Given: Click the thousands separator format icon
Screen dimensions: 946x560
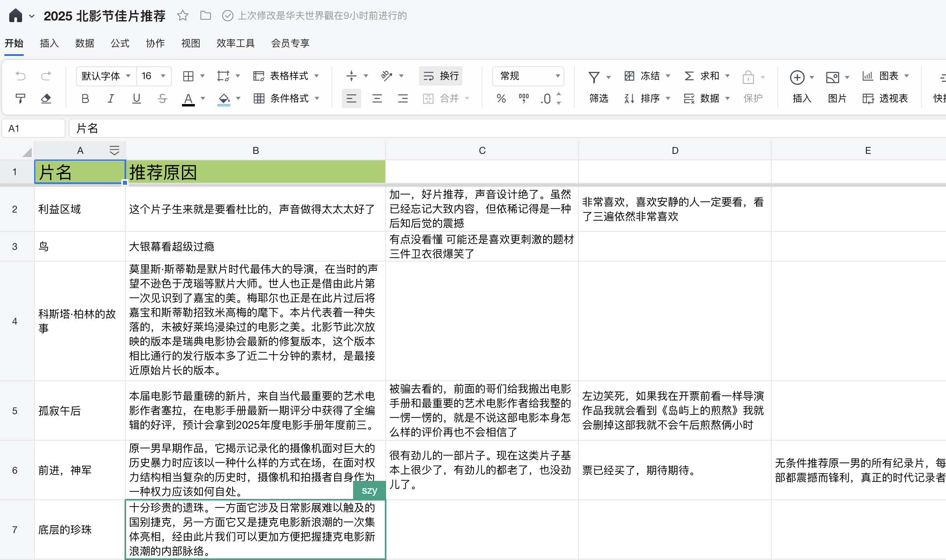Looking at the screenshot, I should (x=523, y=98).
